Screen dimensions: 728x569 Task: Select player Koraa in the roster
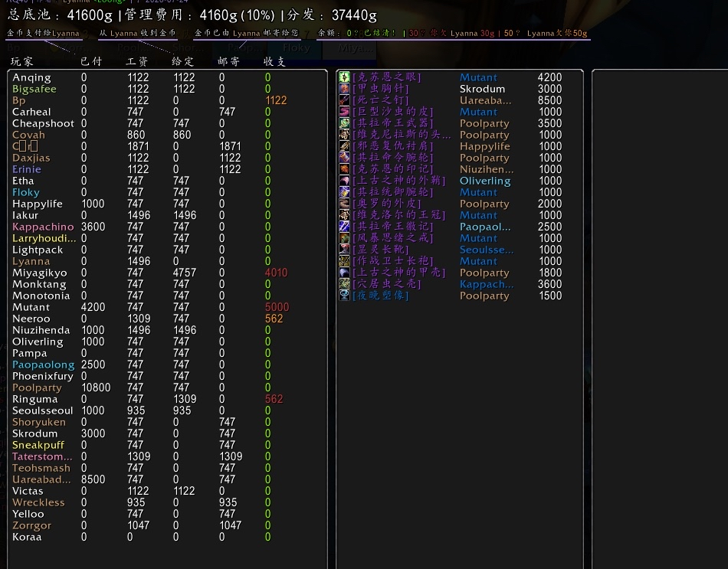pos(27,537)
